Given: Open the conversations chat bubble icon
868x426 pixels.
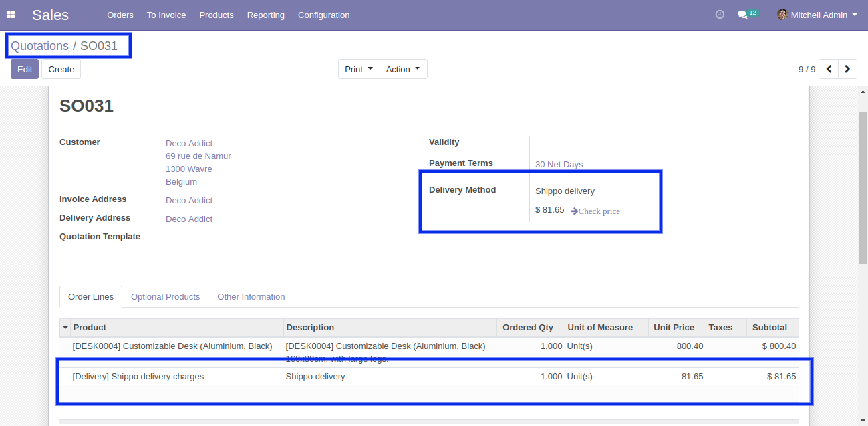Looking at the screenshot, I should pos(742,15).
